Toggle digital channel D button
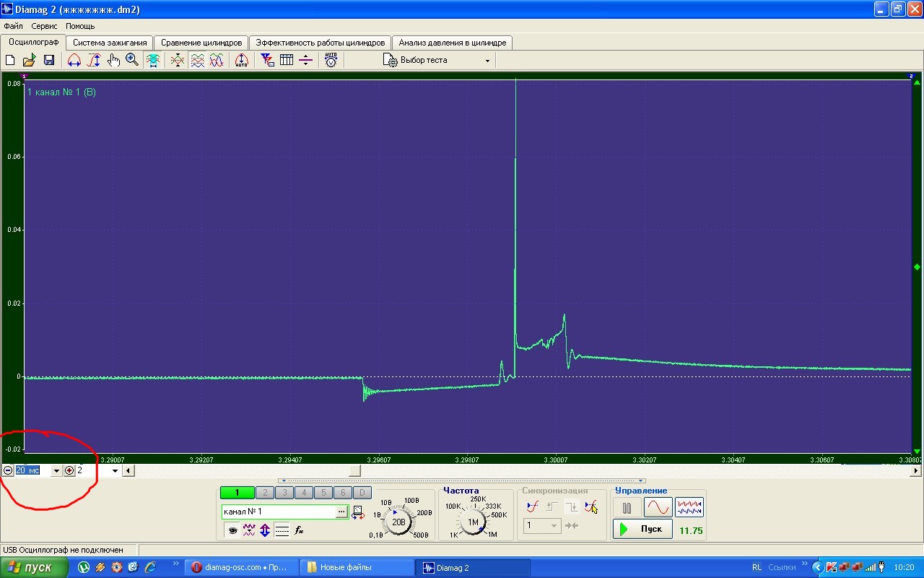This screenshot has width=924, height=578. point(362,493)
